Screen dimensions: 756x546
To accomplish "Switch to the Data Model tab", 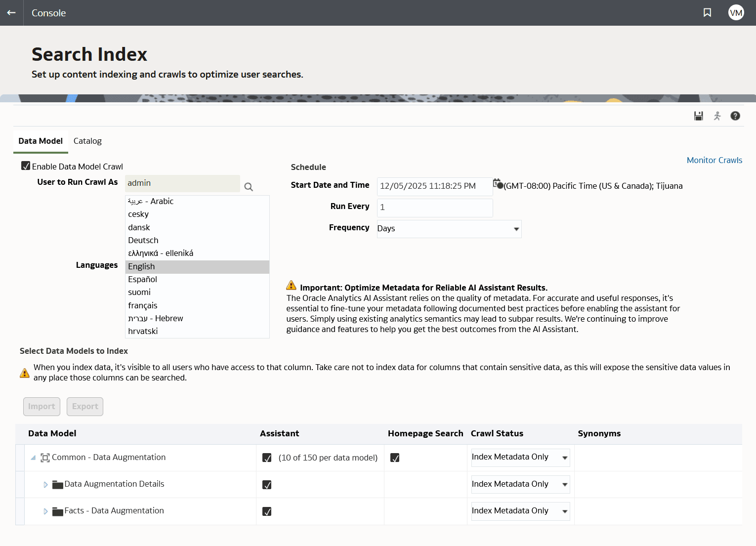I will [x=41, y=141].
